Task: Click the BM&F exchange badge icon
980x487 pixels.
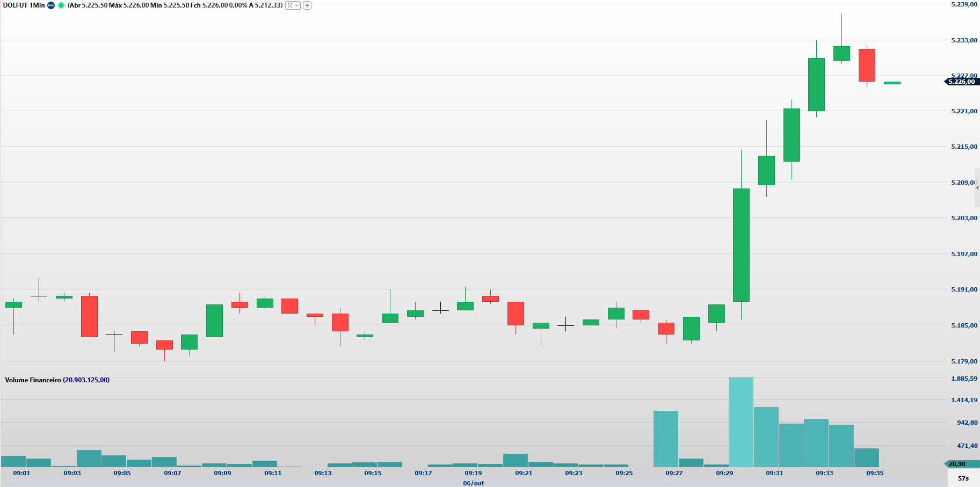Action: 51,5
